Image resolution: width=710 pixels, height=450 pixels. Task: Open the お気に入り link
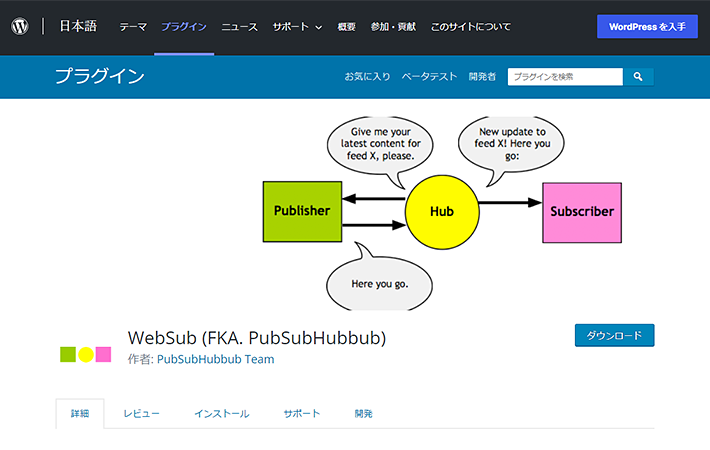point(367,77)
